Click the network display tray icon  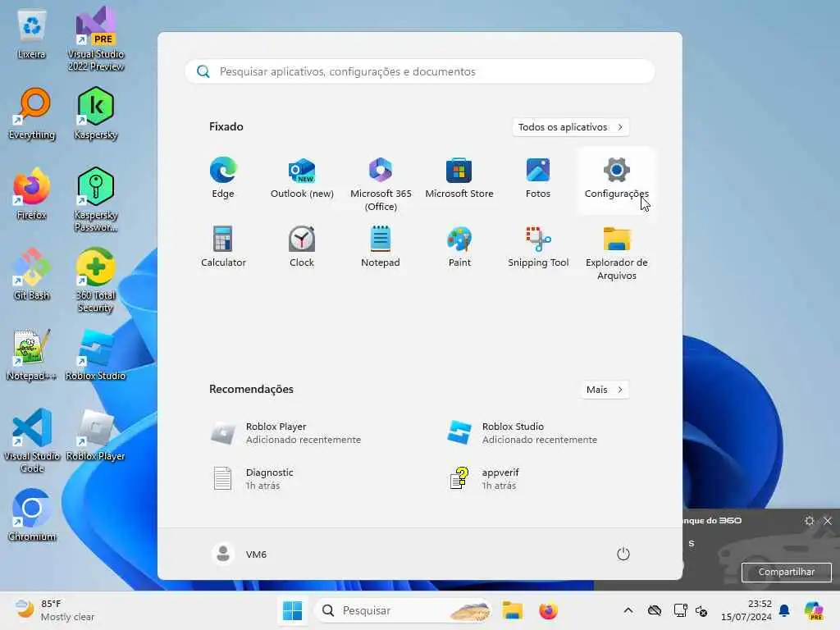tap(680, 610)
